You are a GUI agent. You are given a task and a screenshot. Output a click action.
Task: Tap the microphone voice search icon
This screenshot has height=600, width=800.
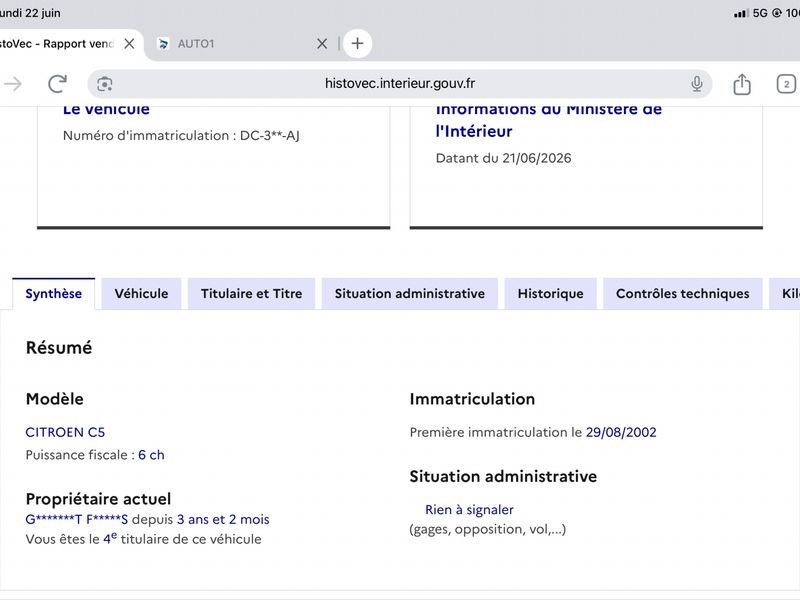696,84
